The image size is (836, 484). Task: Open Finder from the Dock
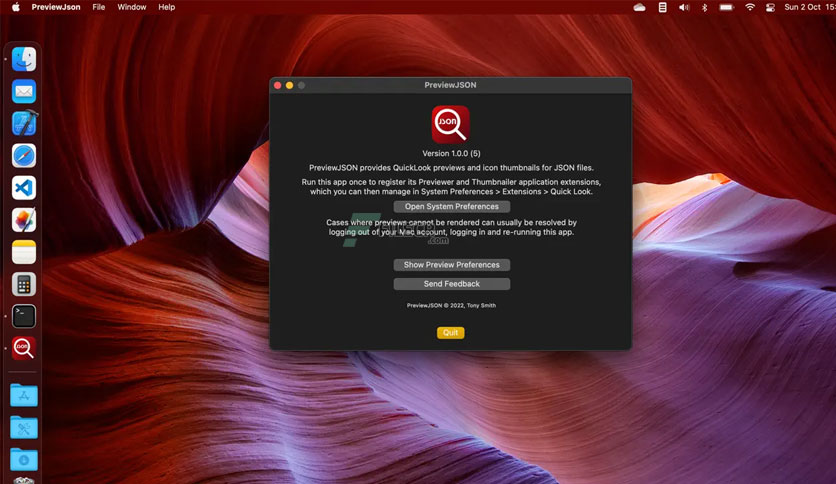coord(24,59)
